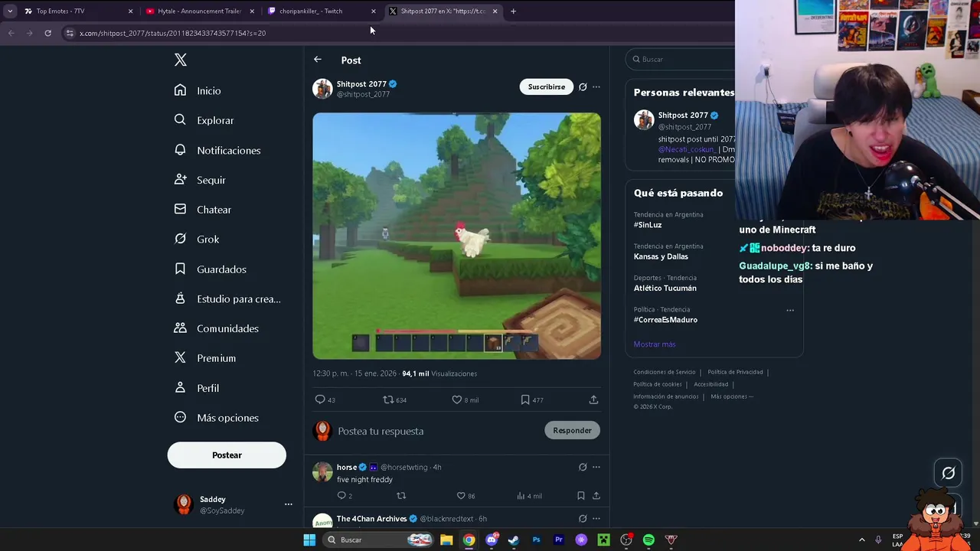Open more options on Shitpost 2077 post
Image resolution: width=980 pixels, height=551 pixels.
[596, 86]
